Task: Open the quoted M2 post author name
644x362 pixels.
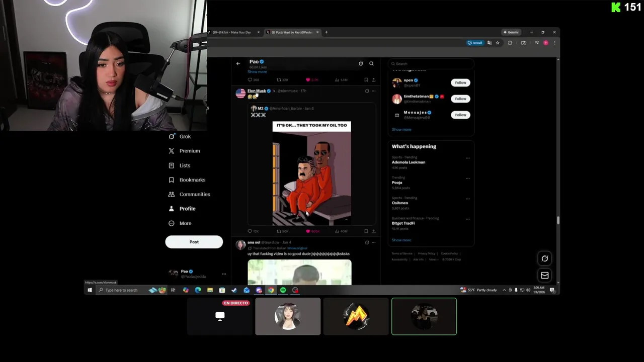Action: 261,109
